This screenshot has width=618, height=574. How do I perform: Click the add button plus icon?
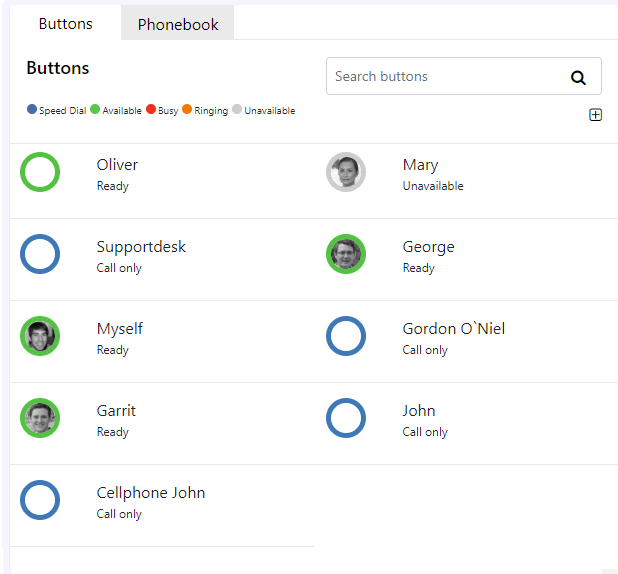tap(595, 115)
